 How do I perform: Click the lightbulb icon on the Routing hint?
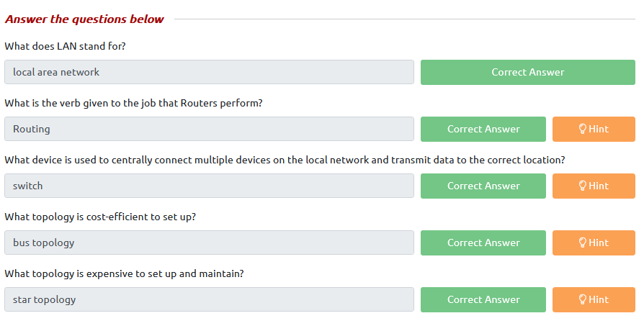(x=582, y=129)
